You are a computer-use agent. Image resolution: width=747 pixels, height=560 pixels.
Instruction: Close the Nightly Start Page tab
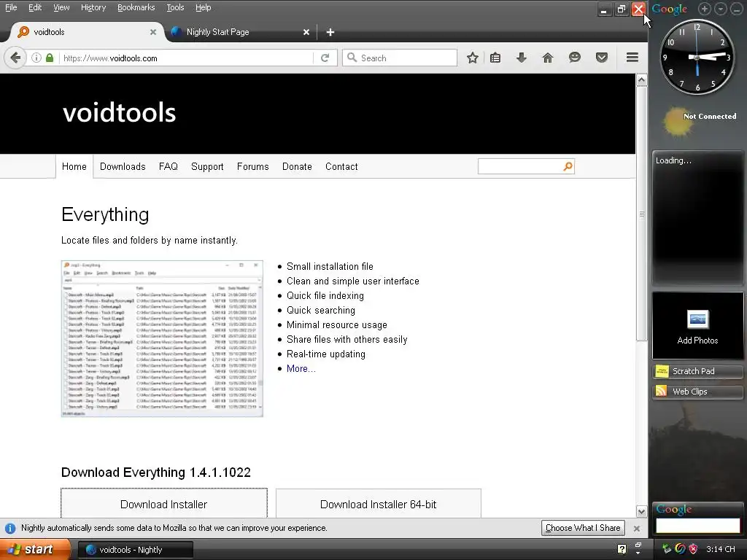306,32
